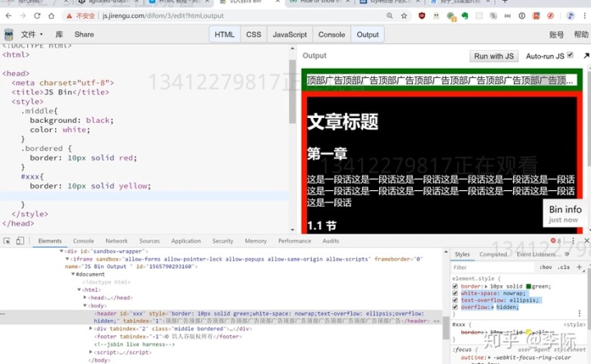The image size is (591, 364).
Task: Uncheck the text-overflow ellipsis property
Action: pyautogui.click(x=455, y=300)
